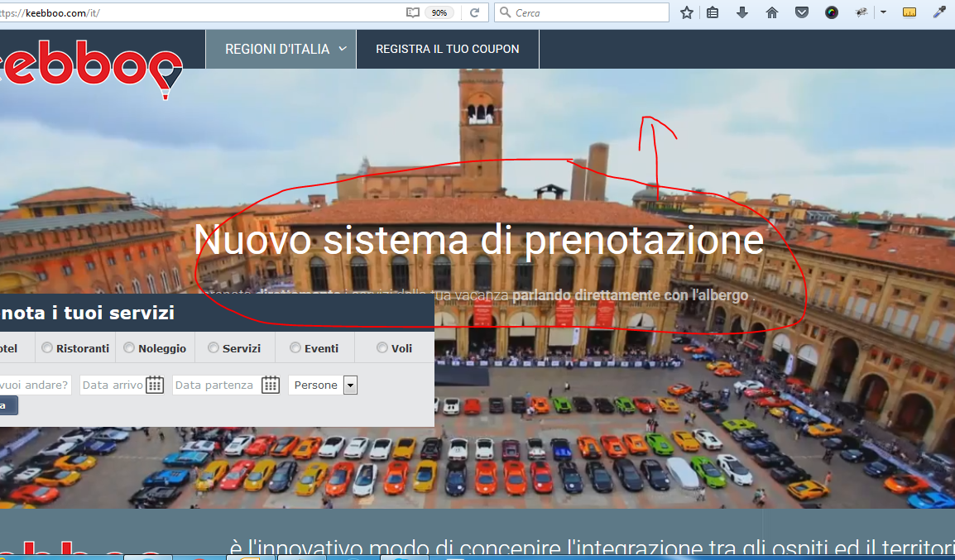
Task: Select the Ristoranti radio button
Action: coord(47,348)
